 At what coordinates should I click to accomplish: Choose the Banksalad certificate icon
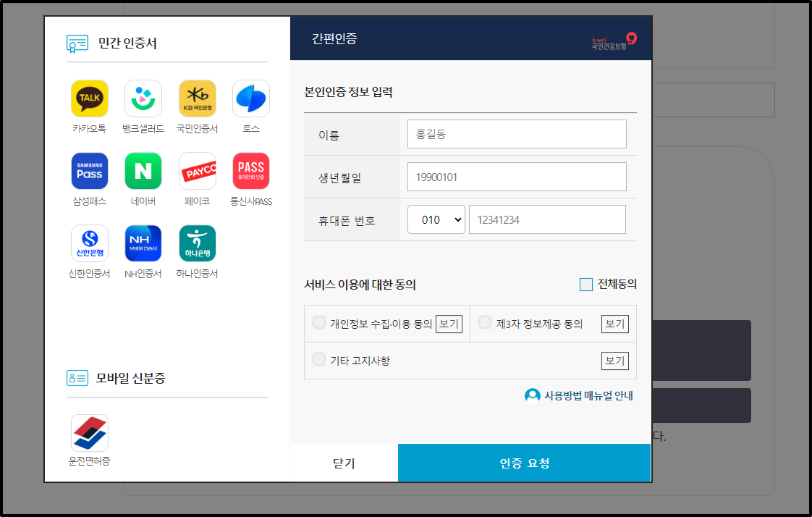pos(143,98)
